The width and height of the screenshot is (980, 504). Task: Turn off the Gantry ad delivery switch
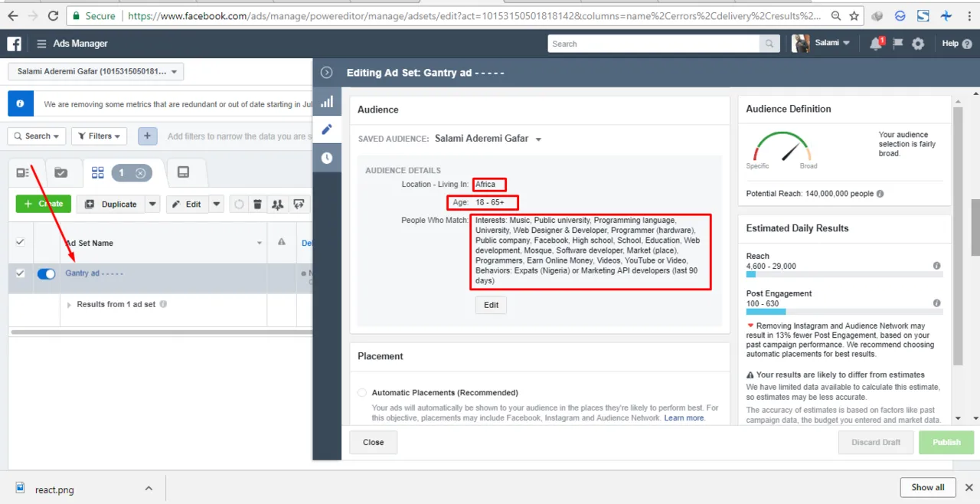(x=47, y=273)
